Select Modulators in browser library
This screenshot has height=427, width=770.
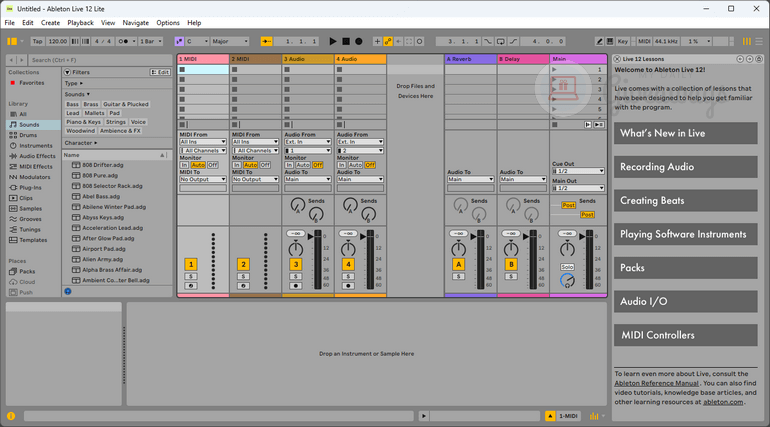point(34,177)
